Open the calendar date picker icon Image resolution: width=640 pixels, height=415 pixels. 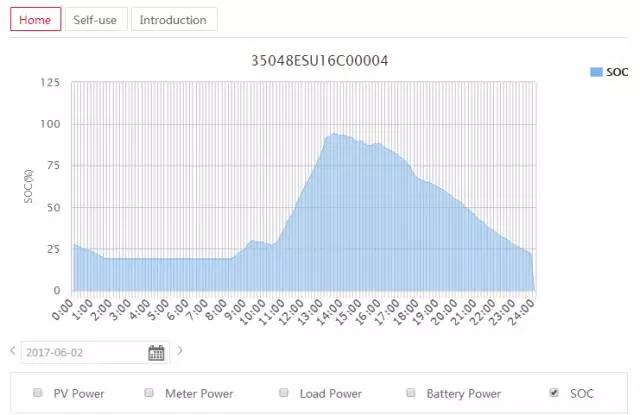pos(156,352)
